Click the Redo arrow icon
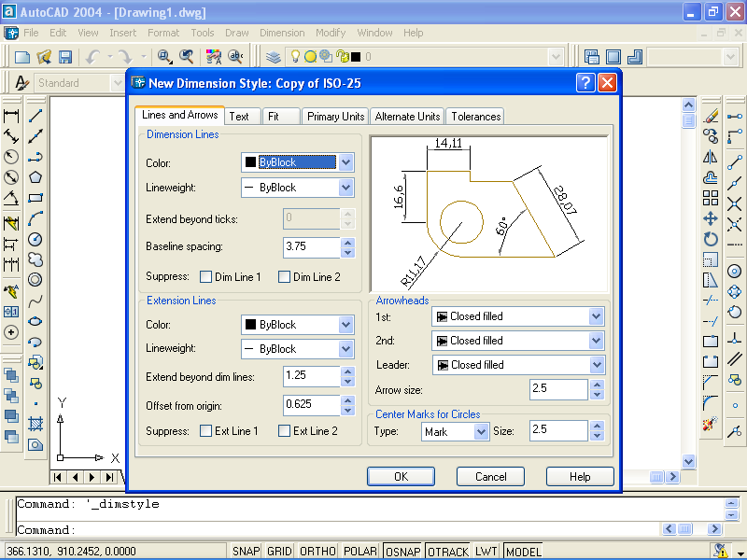This screenshot has height=560, width=747. click(125, 57)
